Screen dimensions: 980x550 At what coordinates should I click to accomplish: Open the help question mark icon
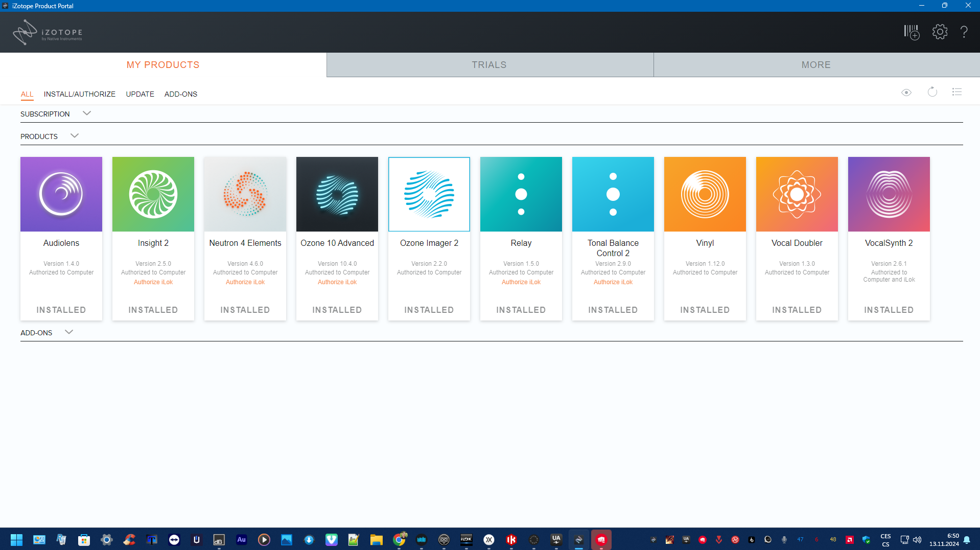point(964,32)
